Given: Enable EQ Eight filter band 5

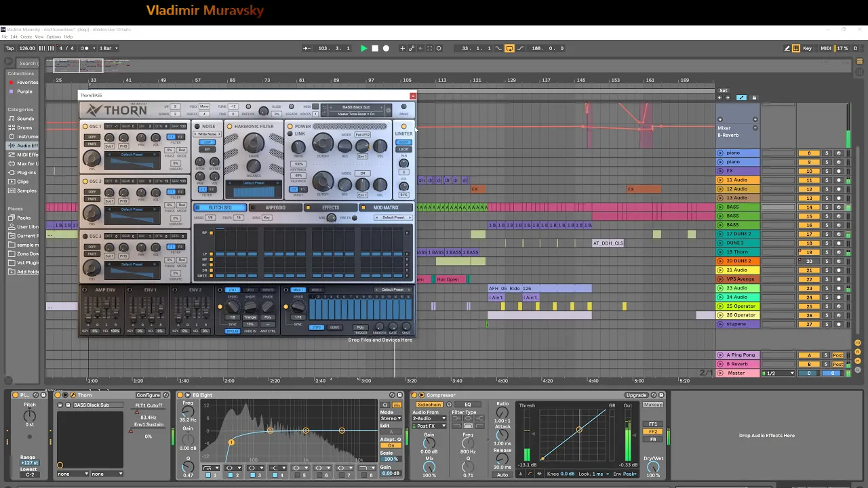Looking at the screenshot, I should (x=298, y=476).
